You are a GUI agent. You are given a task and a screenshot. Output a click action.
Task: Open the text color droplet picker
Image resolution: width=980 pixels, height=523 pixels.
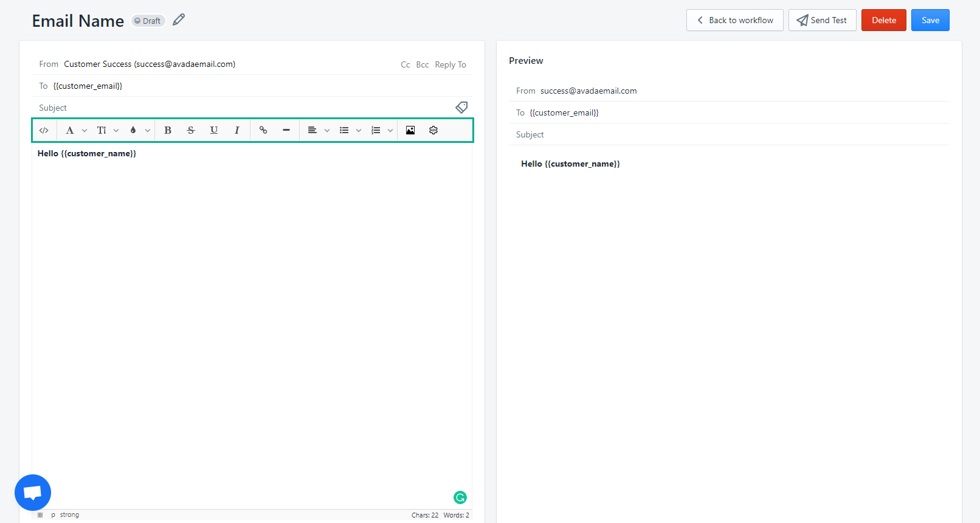point(139,130)
